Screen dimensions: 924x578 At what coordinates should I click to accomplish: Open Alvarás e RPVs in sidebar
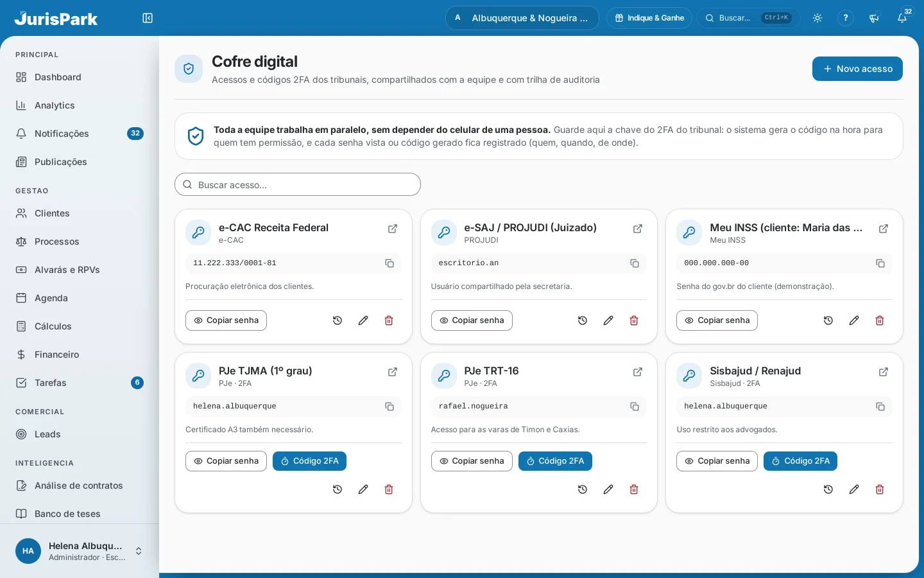80,270
